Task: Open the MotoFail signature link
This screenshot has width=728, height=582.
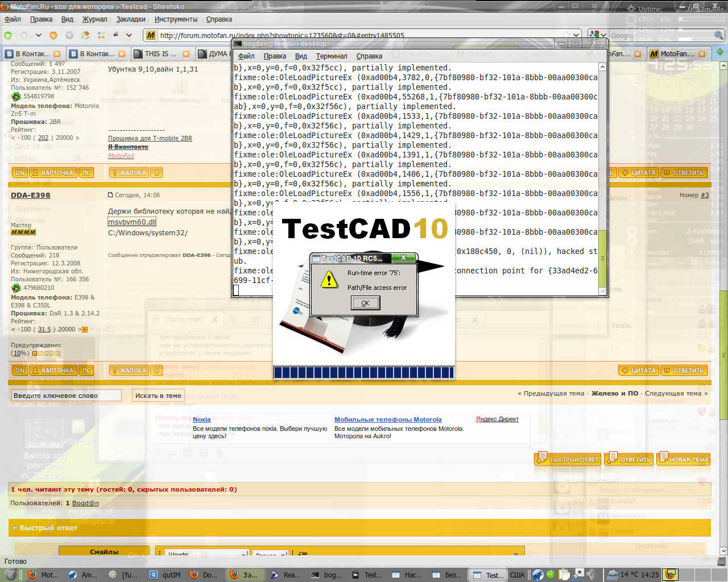Action: [121, 156]
